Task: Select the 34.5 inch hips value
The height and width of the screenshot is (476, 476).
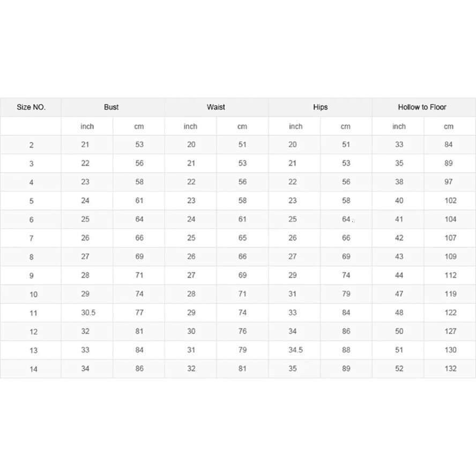Action: click(x=295, y=350)
